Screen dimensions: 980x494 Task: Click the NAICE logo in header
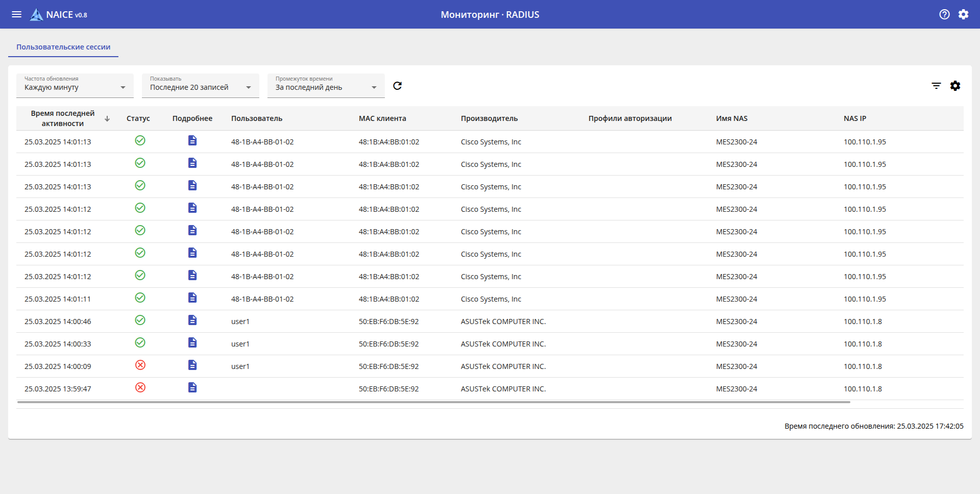(x=37, y=15)
